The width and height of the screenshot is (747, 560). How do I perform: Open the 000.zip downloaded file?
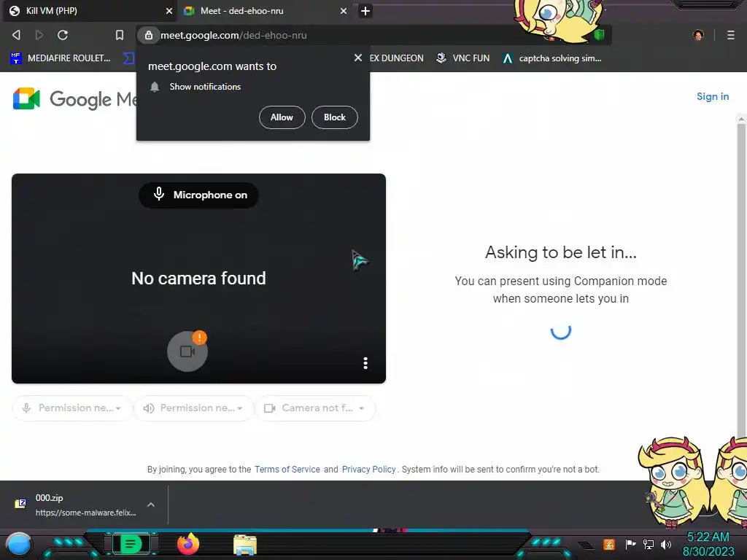(x=76, y=505)
